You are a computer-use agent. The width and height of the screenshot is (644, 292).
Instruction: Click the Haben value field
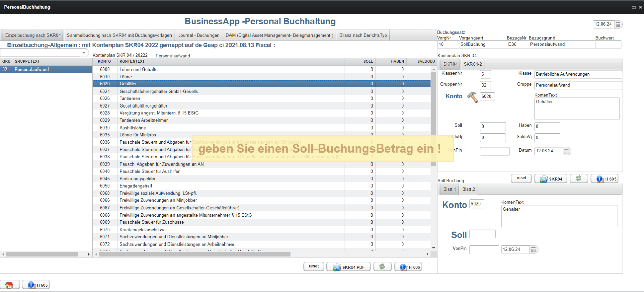547,126
